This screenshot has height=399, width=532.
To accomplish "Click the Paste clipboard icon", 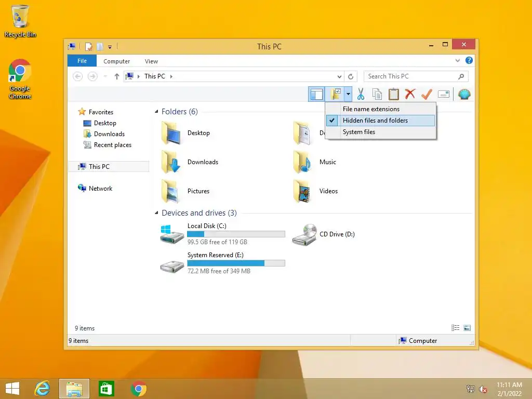I will (x=394, y=95).
